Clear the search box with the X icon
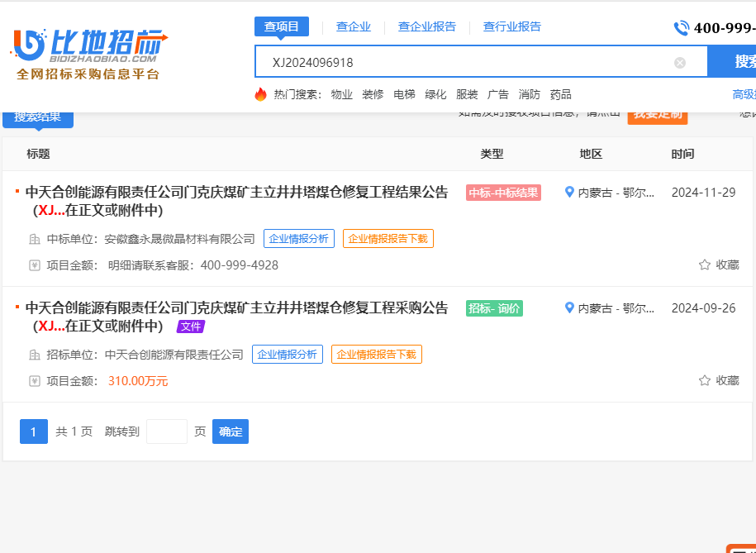756x553 pixels. (x=680, y=63)
